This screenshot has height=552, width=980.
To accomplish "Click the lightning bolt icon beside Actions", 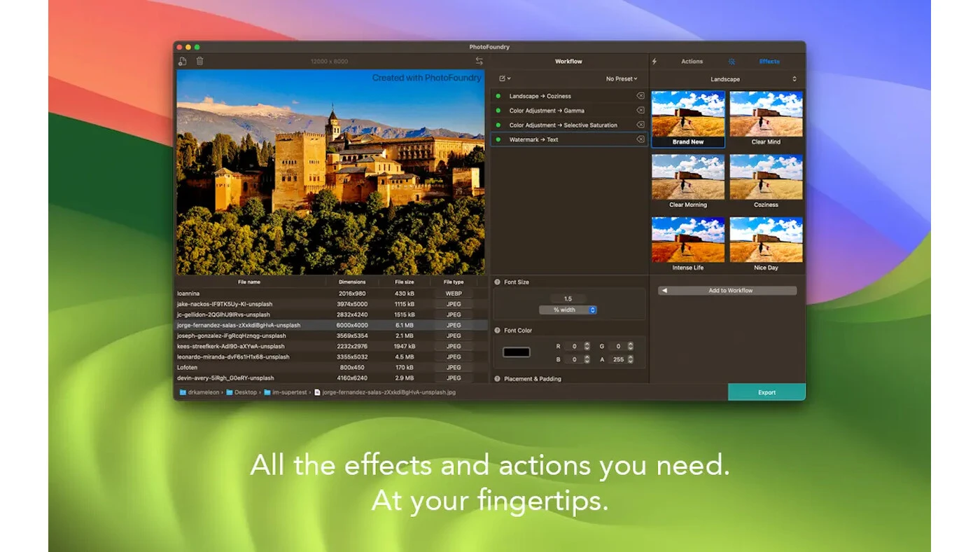I will pyautogui.click(x=654, y=62).
